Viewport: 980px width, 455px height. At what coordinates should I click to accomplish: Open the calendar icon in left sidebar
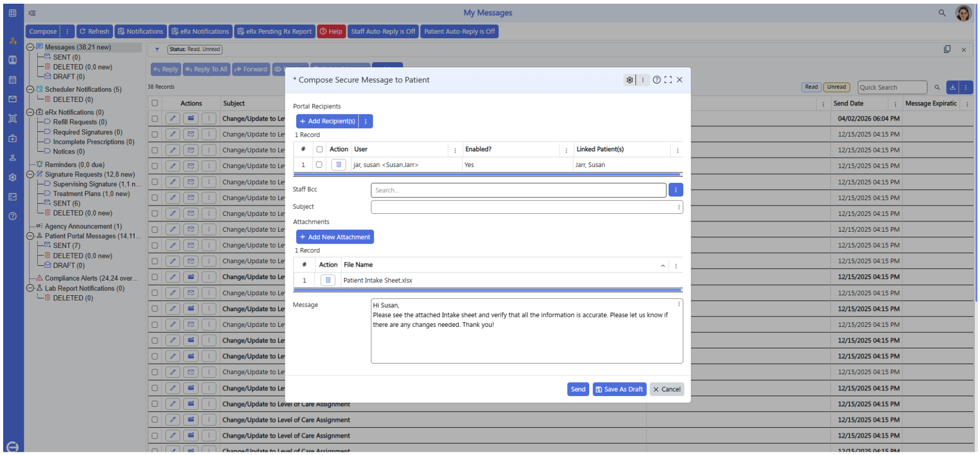(13, 80)
